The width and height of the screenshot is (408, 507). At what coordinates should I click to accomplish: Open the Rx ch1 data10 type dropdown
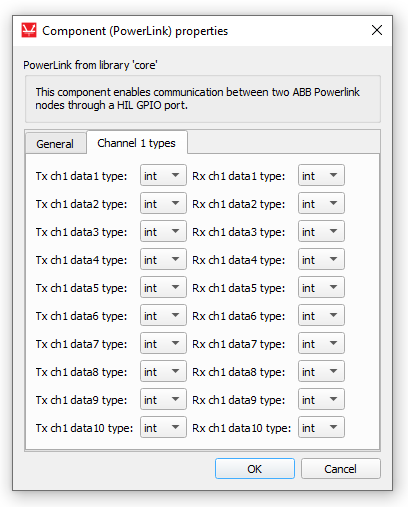pyautogui.click(x=321, y=427)
